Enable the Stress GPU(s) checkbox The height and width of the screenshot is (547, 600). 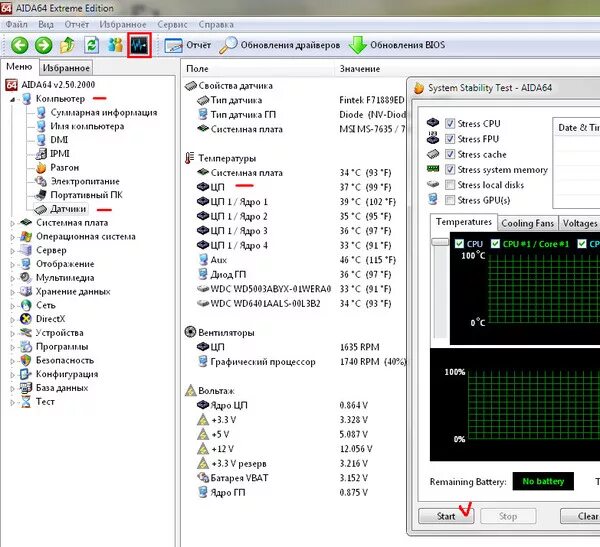(x=450, y=200)
